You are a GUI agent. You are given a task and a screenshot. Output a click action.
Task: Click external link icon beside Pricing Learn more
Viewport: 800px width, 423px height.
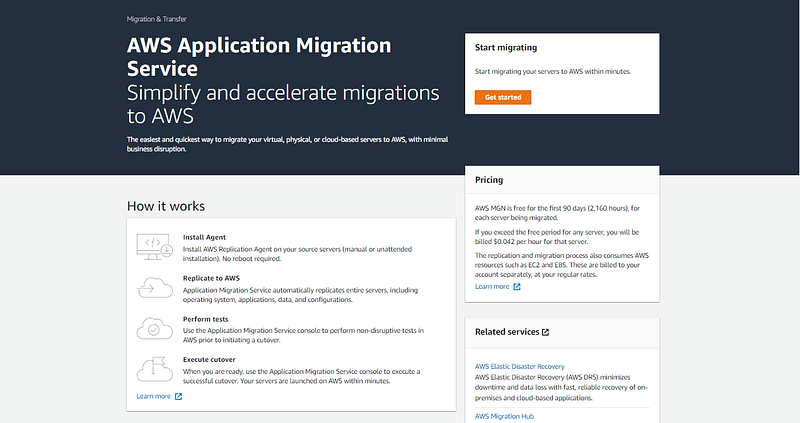pos(516,287)
